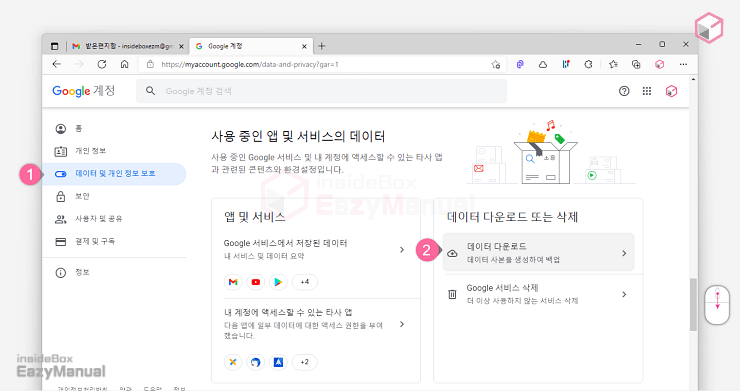The width and height of the screenshot is (740, 391).
Task: Open the browser Home icon
Action: 125,64
